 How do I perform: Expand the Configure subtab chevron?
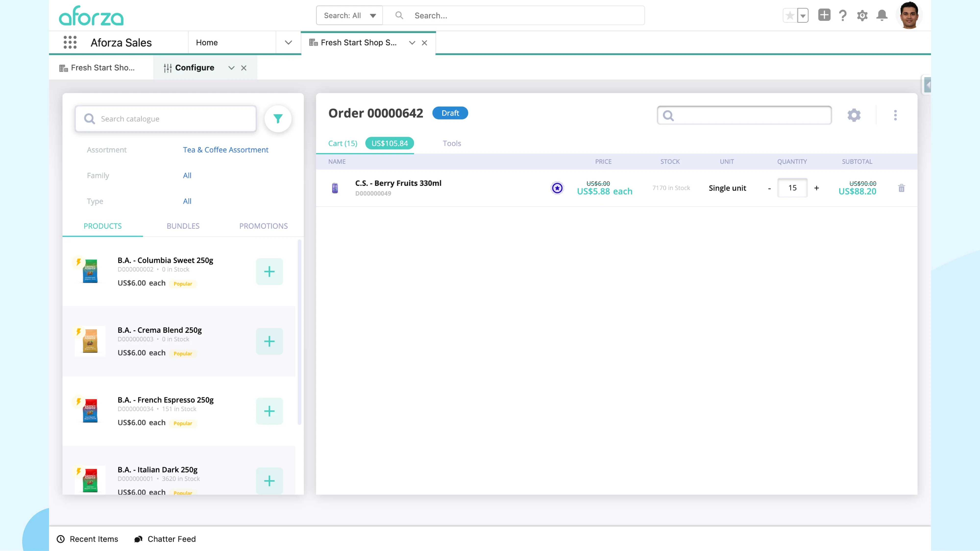(x=231, y=68)
